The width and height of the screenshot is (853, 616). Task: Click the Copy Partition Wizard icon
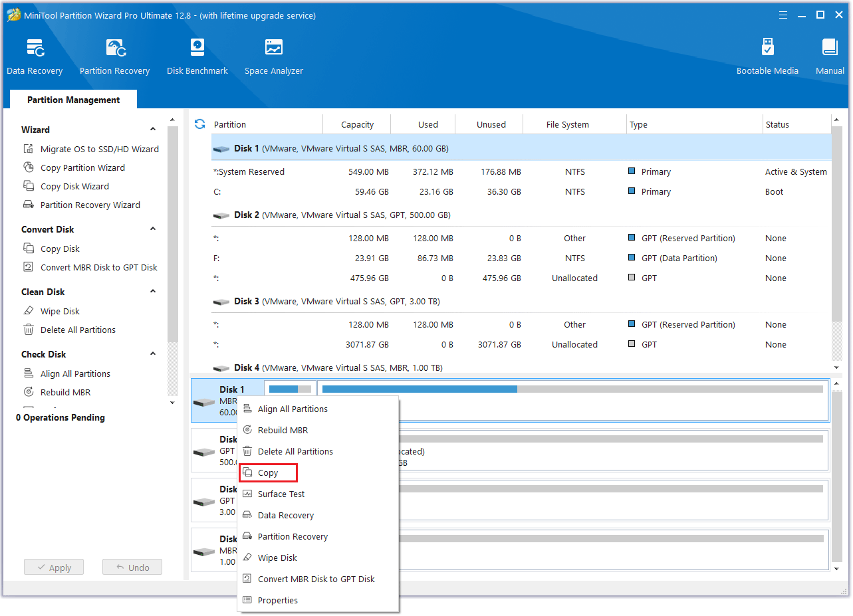tap(29, 167)
